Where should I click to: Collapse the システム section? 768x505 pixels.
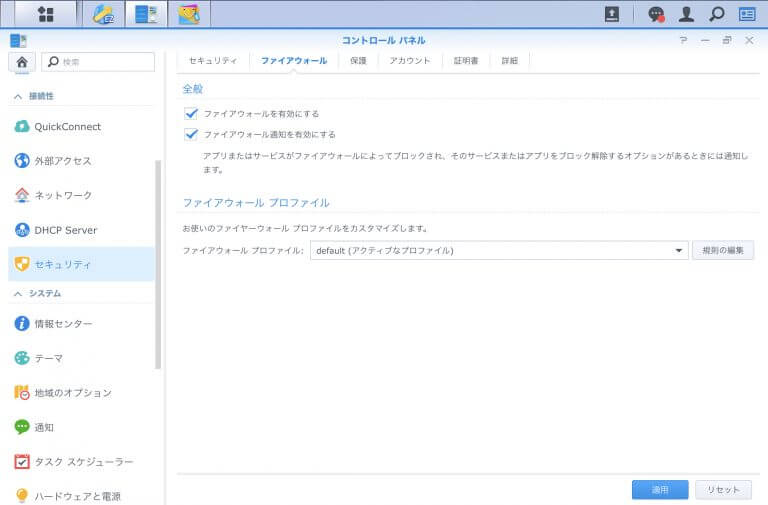(18, 294)
